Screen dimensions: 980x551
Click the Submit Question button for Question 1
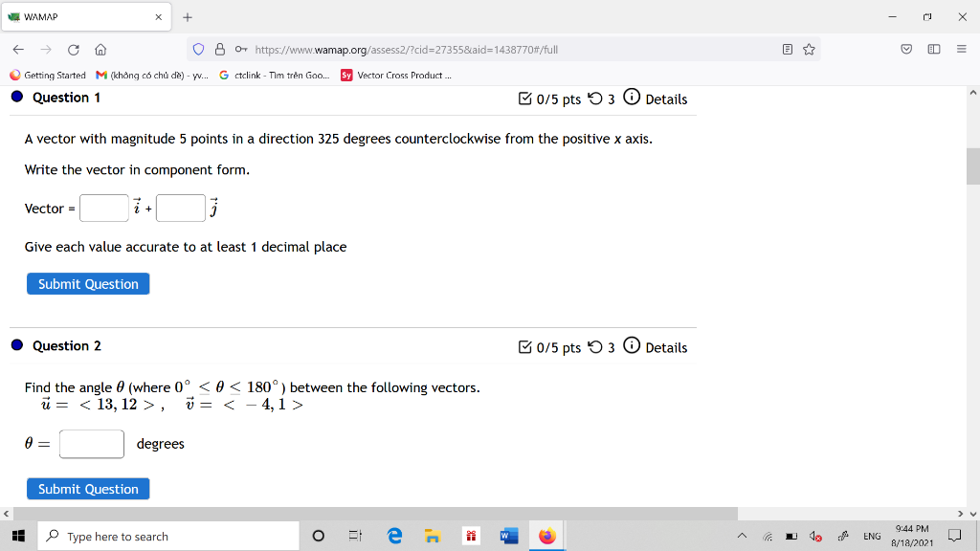pyautogui.click(x=87, y=283)
